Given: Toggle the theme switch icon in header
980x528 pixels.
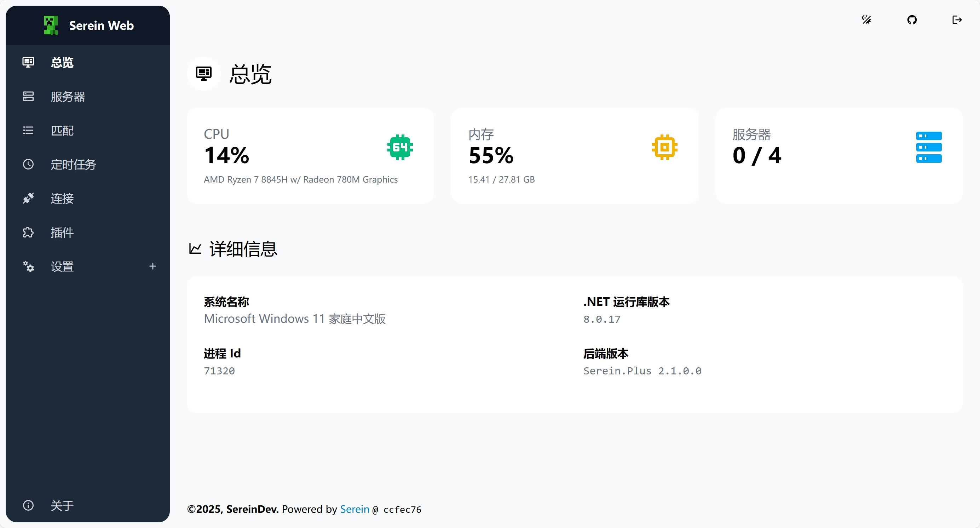Looking at the screenshot, I should (x=867, y=20).
